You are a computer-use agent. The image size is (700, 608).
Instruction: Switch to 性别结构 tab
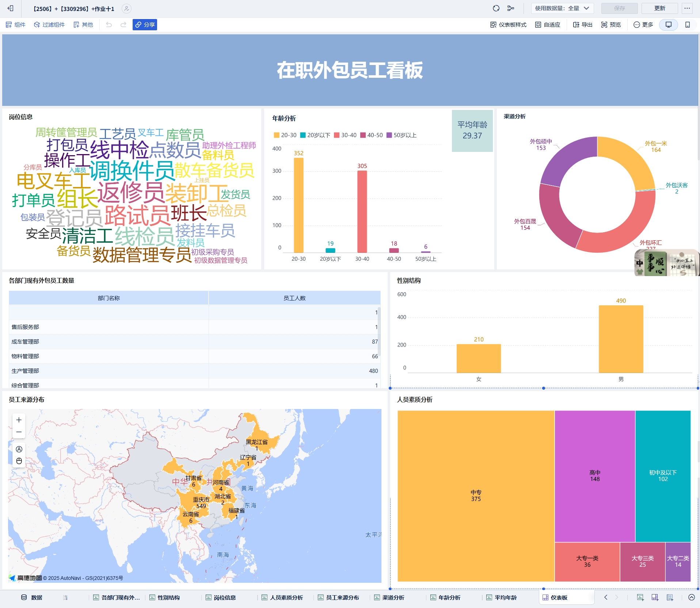coord(164,597)
